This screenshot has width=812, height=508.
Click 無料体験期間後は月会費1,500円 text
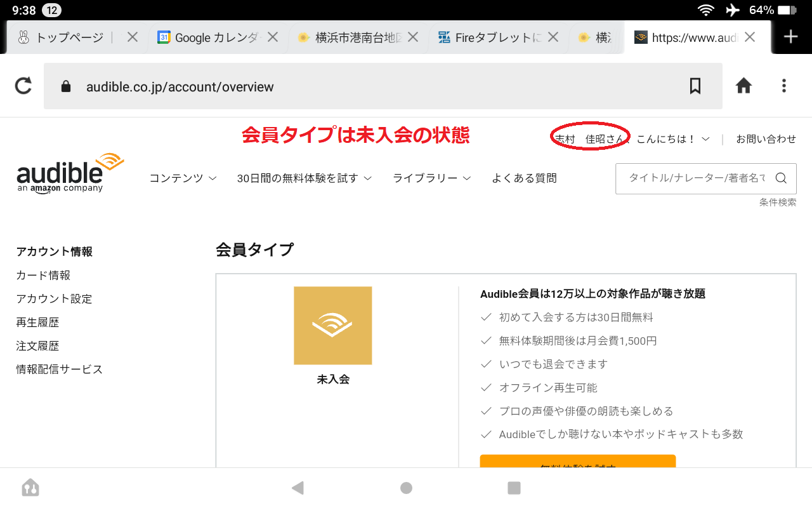(578, 341)
